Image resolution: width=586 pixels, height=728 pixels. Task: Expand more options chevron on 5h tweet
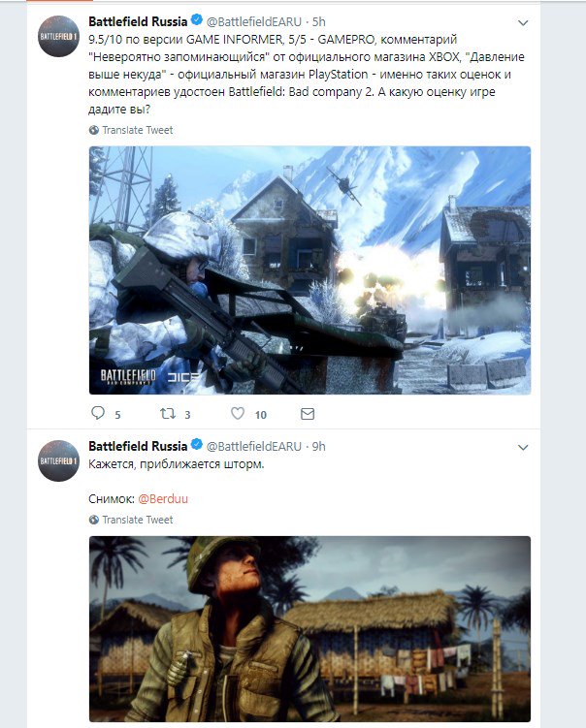point(523,22)
